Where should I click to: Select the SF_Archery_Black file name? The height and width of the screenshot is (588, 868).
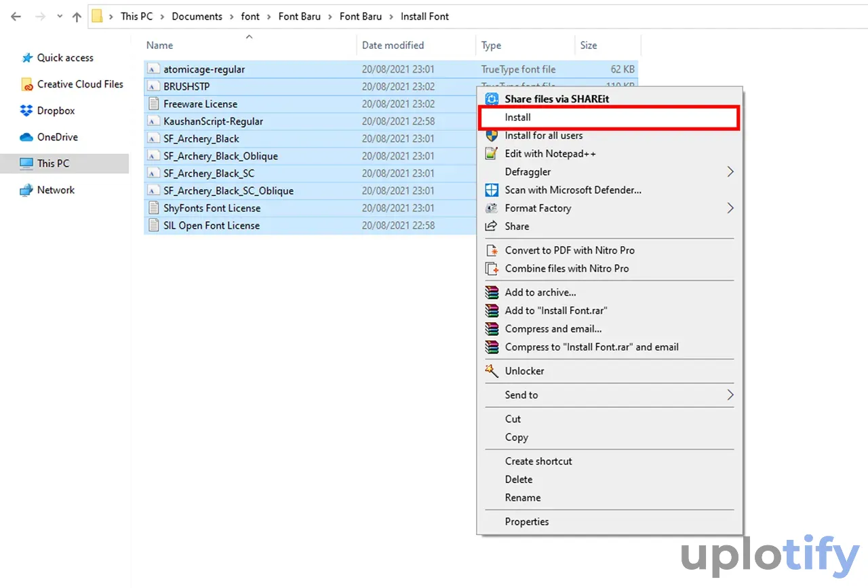pyautogui.click(x=201, y=138)
